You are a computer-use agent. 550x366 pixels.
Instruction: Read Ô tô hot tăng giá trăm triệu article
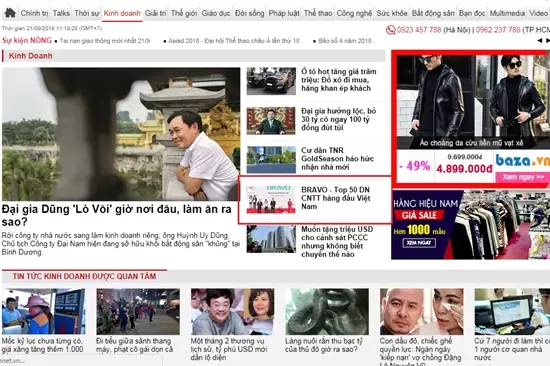click(x=338, y=80)
